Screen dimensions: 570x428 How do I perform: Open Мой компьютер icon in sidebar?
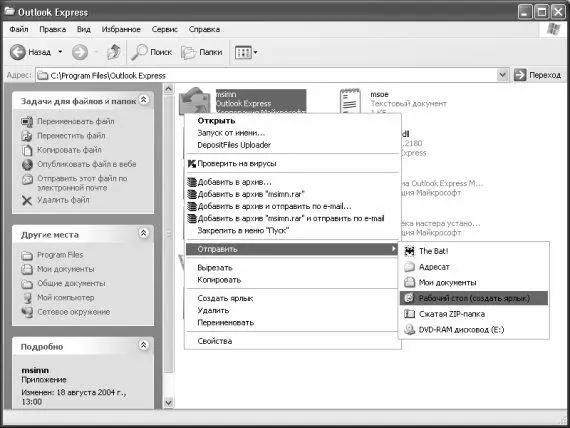27,298
